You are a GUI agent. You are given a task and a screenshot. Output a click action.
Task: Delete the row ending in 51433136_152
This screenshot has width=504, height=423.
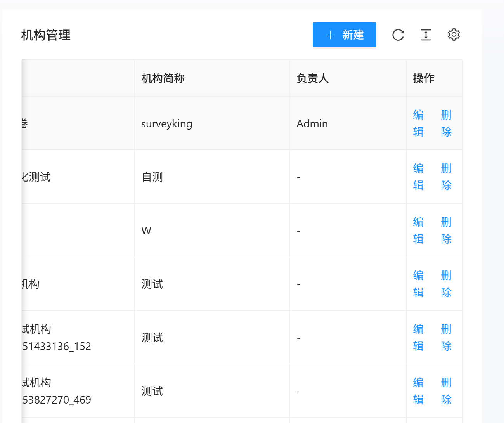(446, 337)
